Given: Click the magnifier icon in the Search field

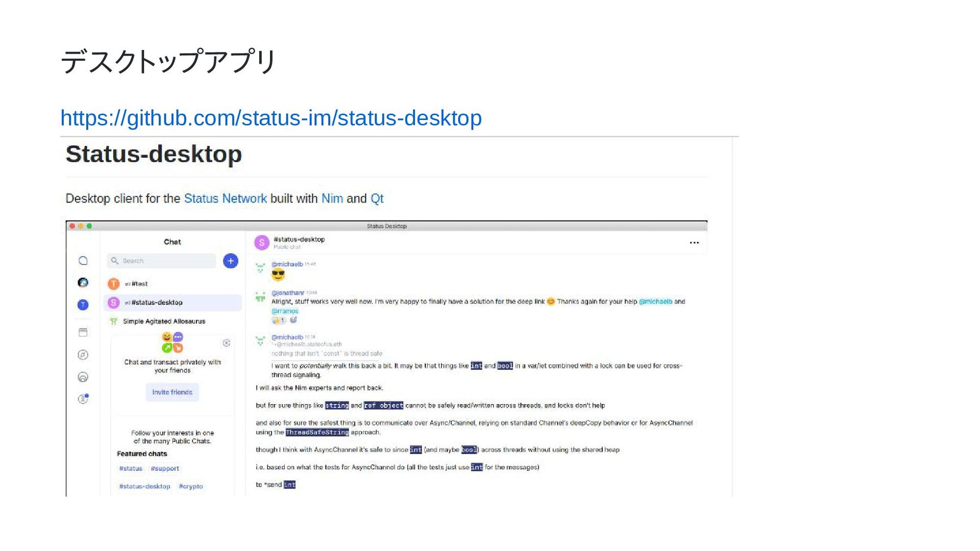Looking at the screenshot, I should tap(115, 261).
